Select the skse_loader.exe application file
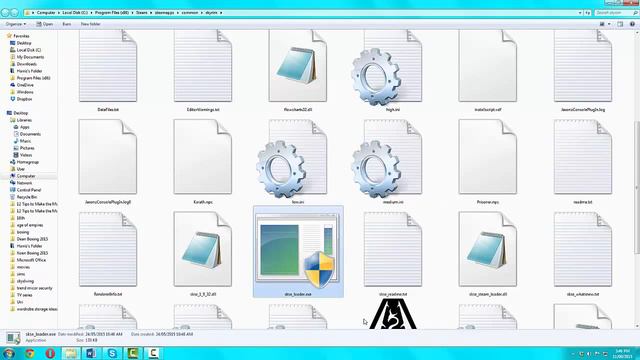 point(298,252)
